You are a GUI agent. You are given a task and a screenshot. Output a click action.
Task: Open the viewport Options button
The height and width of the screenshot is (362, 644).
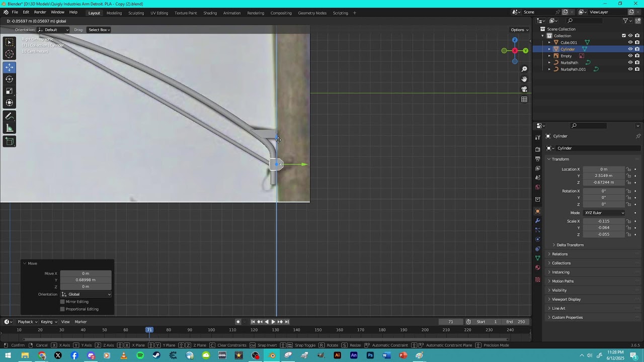pyautogui.click(x=520, y=30)
